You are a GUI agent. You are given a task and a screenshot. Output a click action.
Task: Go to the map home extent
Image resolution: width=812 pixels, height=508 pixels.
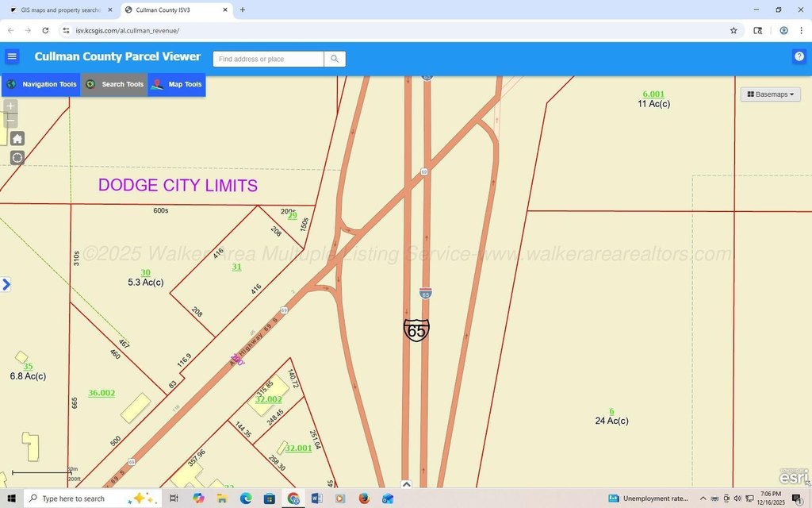(x=17, y=139)
